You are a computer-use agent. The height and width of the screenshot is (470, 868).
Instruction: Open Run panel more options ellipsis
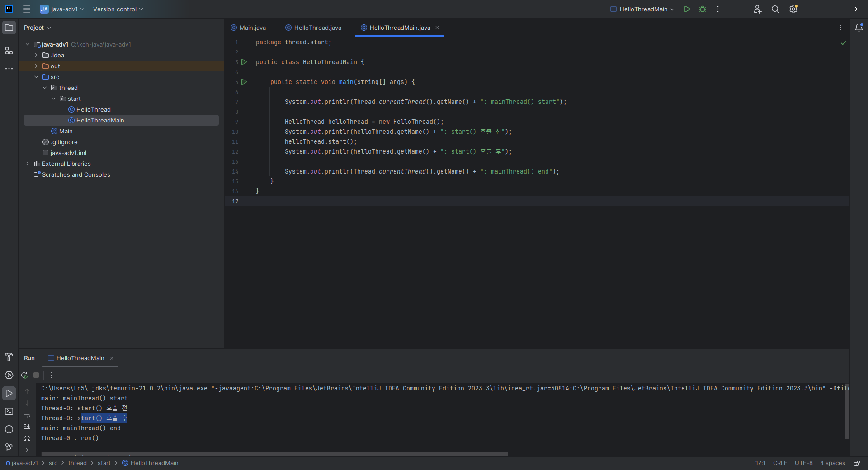(51, 375)
